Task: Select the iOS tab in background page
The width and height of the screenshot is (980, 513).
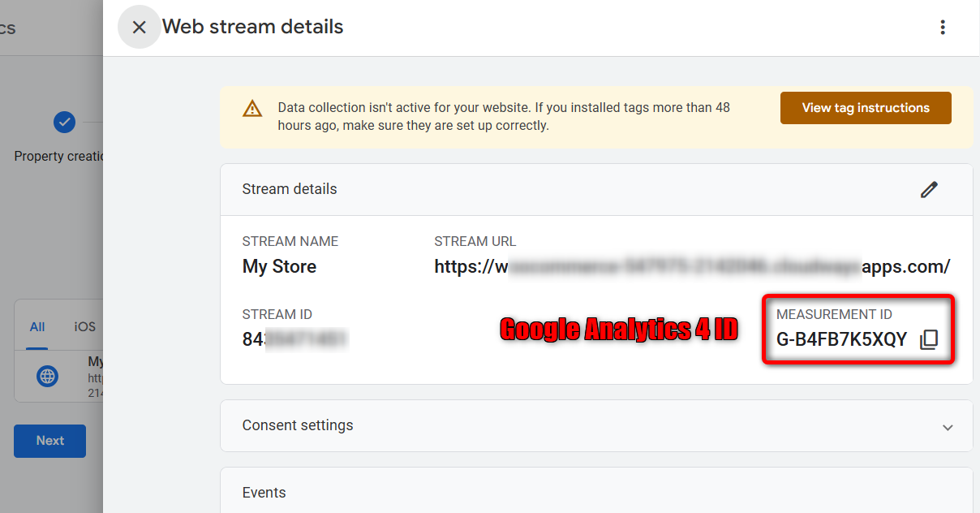Action: click(84, 327)
